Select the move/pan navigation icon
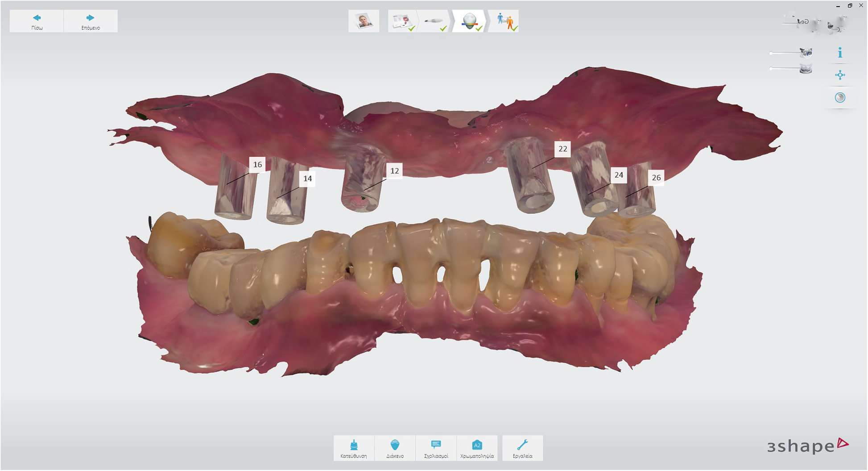The height and width of the screenshot is (471, 868). 840,75
